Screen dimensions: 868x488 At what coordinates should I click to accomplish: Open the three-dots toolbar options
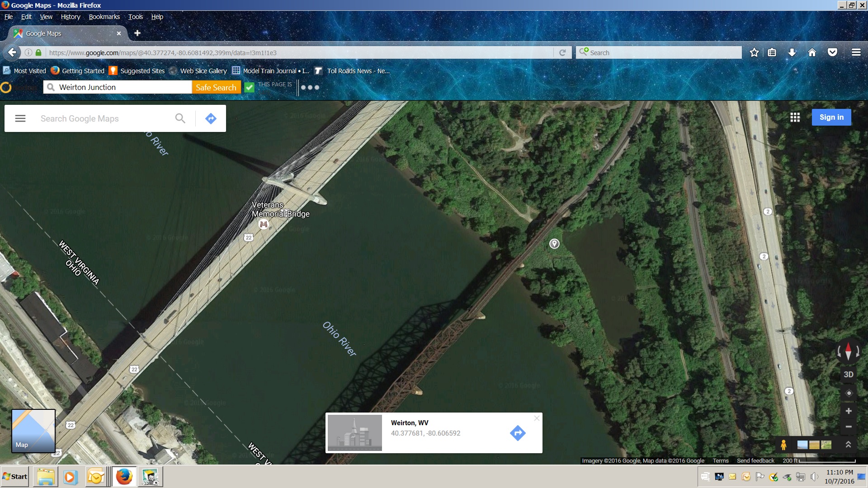[x=310, y=88]
